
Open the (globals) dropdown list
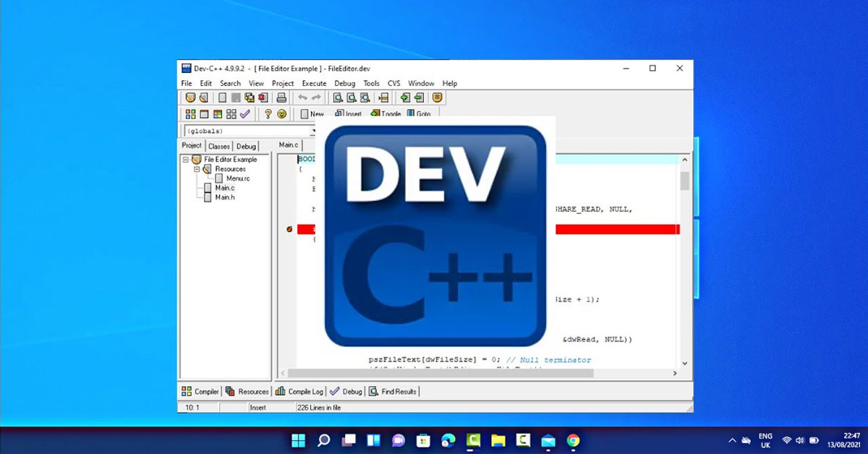point(312,131)
